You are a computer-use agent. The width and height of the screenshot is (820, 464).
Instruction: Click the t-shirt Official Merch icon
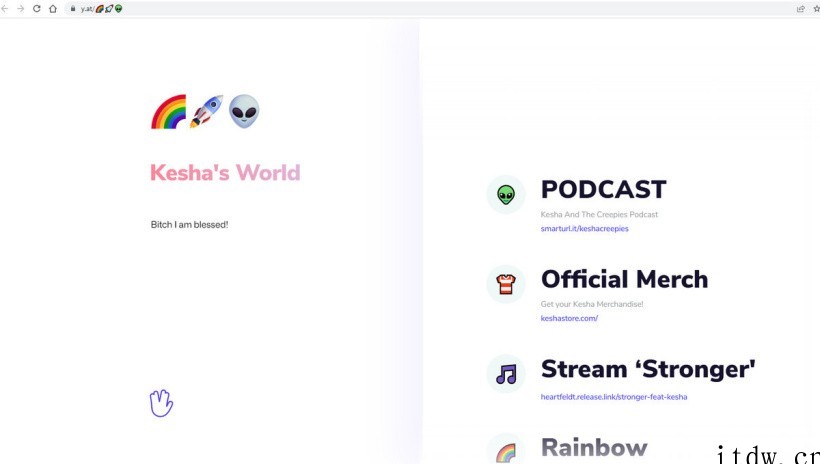pos(506,284)
